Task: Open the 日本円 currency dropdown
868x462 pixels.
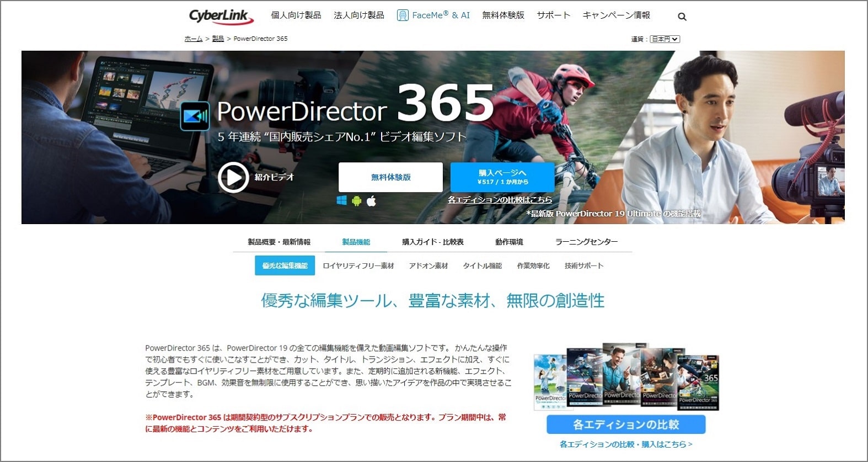Action: click(665, 39)
